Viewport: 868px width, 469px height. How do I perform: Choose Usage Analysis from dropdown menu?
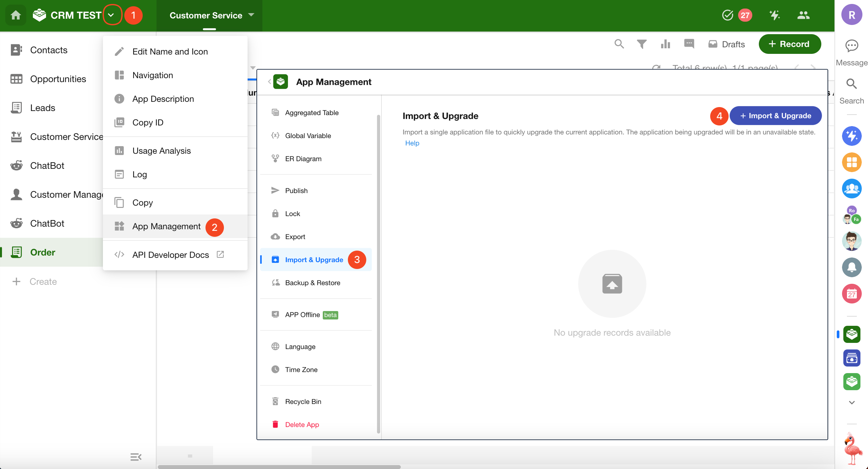[x=161, y=150]
